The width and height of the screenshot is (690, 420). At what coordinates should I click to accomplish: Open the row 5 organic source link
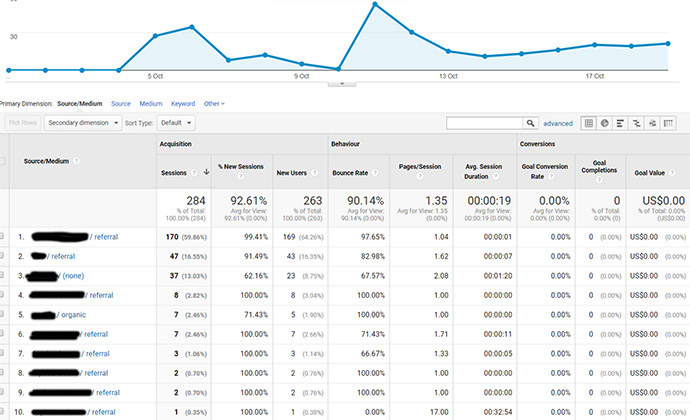[74, 315]
